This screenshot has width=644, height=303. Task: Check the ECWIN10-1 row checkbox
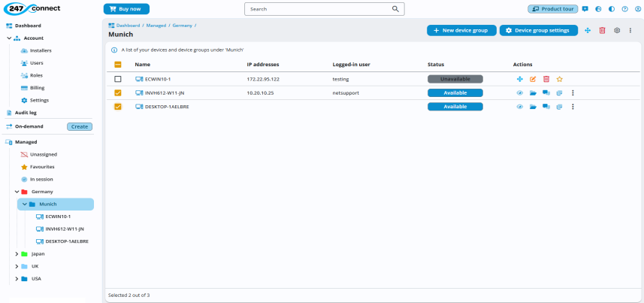(118, 79)
